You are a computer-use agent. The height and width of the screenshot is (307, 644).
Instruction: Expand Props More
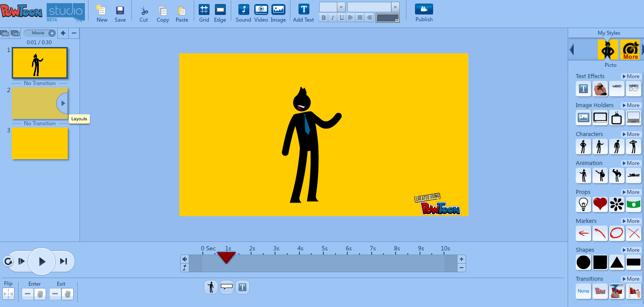pos(630,192)
